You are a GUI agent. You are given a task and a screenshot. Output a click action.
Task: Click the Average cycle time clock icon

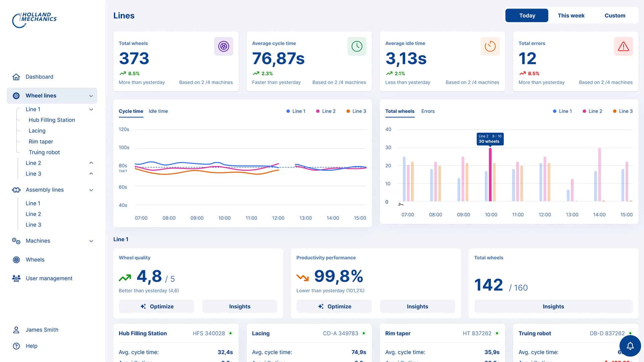(357, 46)
